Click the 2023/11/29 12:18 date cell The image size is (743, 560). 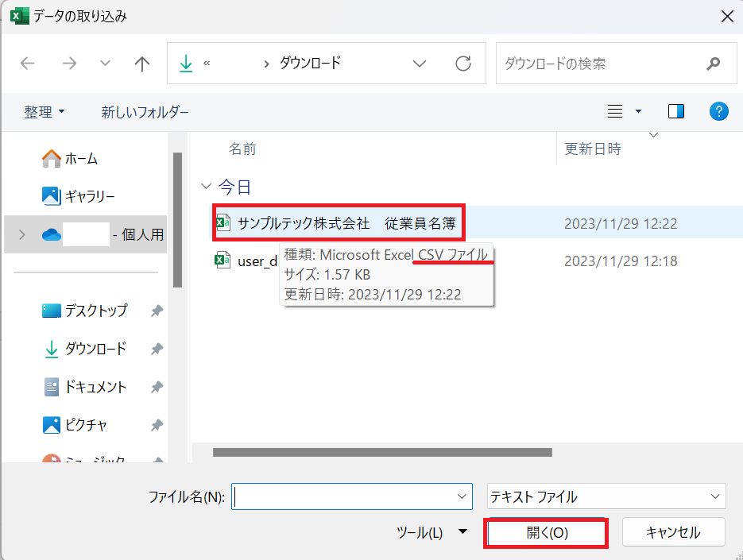click(x=621, y=261)
